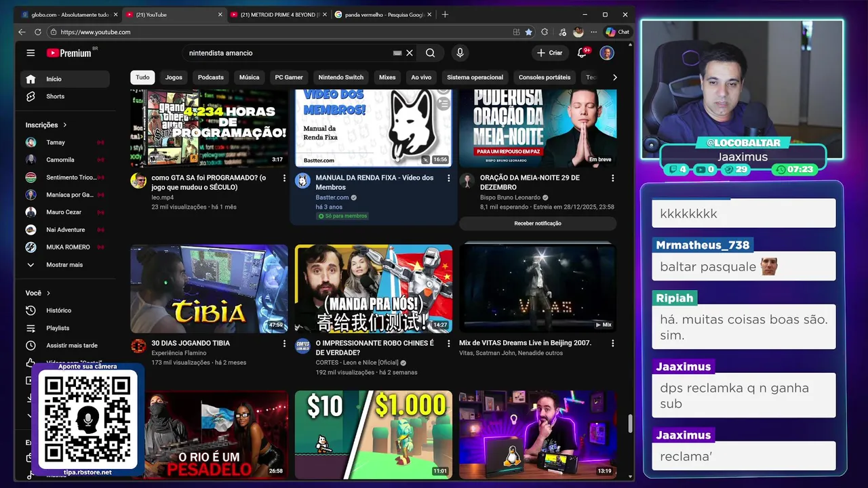The height and width of the screenshot is (488, 868).
Task: Open the Tamay subscription channel
Action: click(x=65, y=142)
